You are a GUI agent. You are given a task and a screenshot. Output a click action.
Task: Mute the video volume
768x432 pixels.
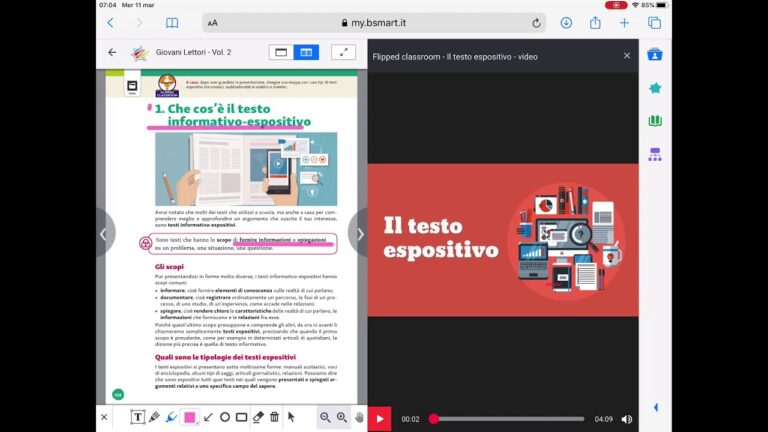627,419
